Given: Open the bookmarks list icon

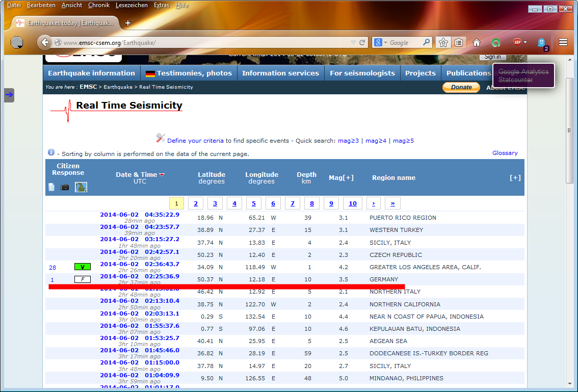Looking at the screenshot, I should (459, 43).
